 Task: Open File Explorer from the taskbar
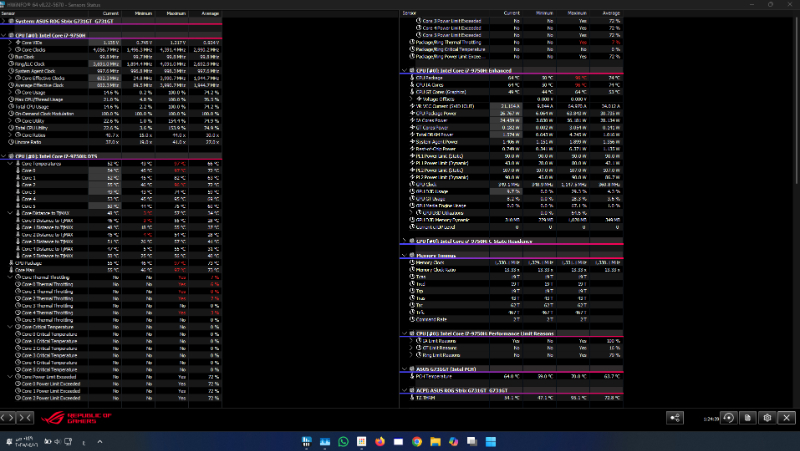(x=435, y=441)
